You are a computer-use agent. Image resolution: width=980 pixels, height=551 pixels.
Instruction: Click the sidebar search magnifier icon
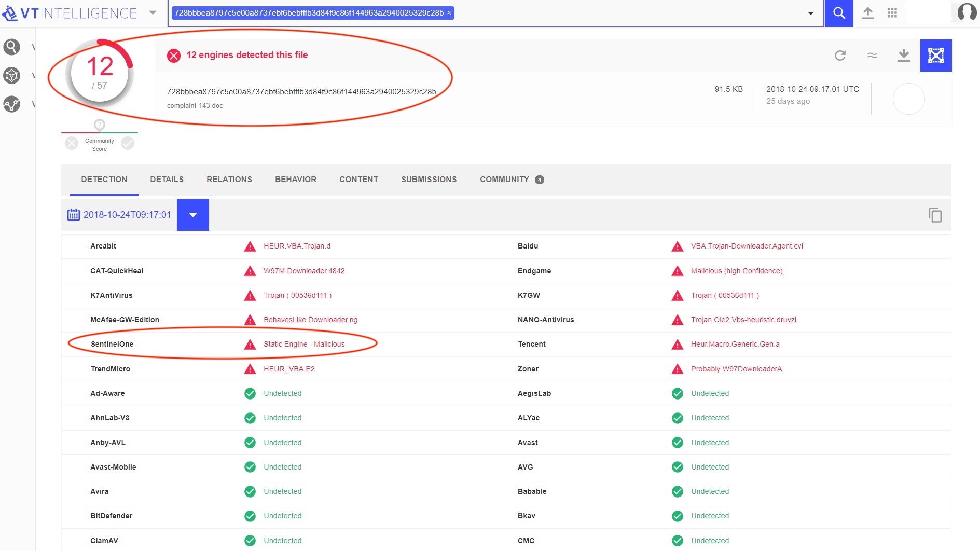pos(11,47)
